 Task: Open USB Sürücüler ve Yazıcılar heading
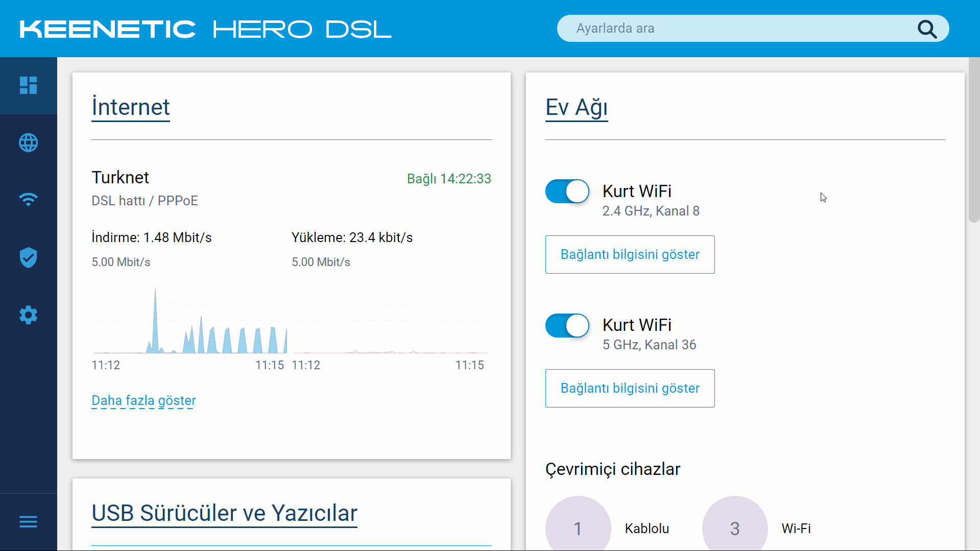[x=224, y=513]
